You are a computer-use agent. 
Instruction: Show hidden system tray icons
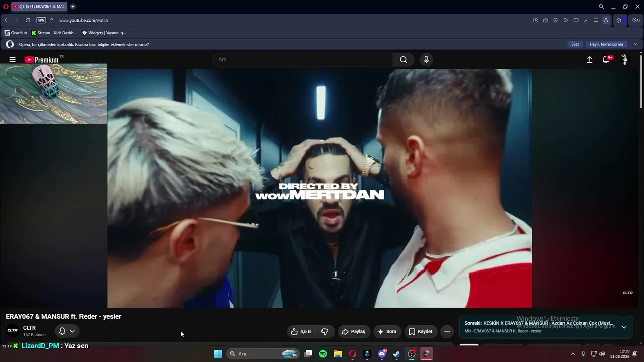573,354
